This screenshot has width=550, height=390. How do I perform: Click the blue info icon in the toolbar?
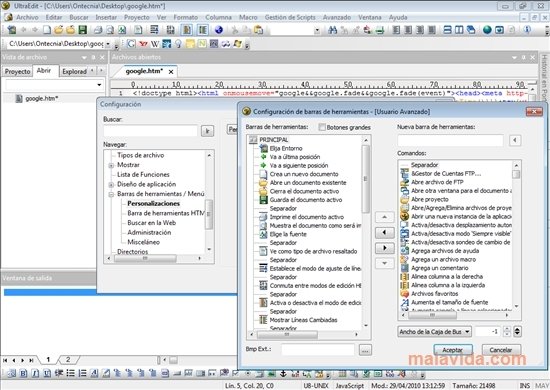pos(526,30)
